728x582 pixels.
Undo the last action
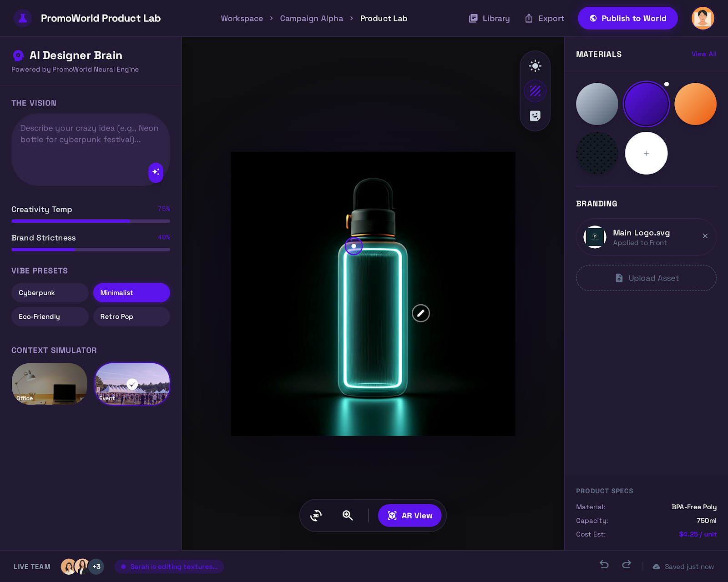tap(604, 564)
